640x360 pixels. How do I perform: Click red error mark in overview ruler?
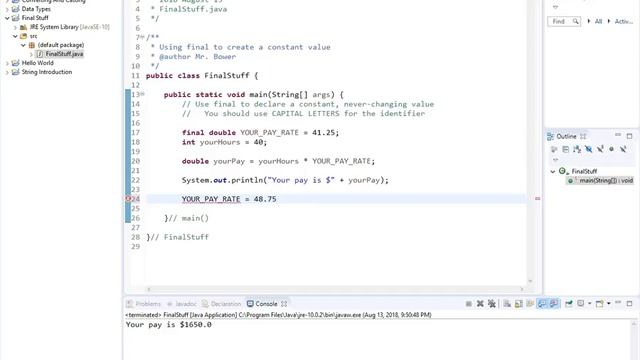538,198
